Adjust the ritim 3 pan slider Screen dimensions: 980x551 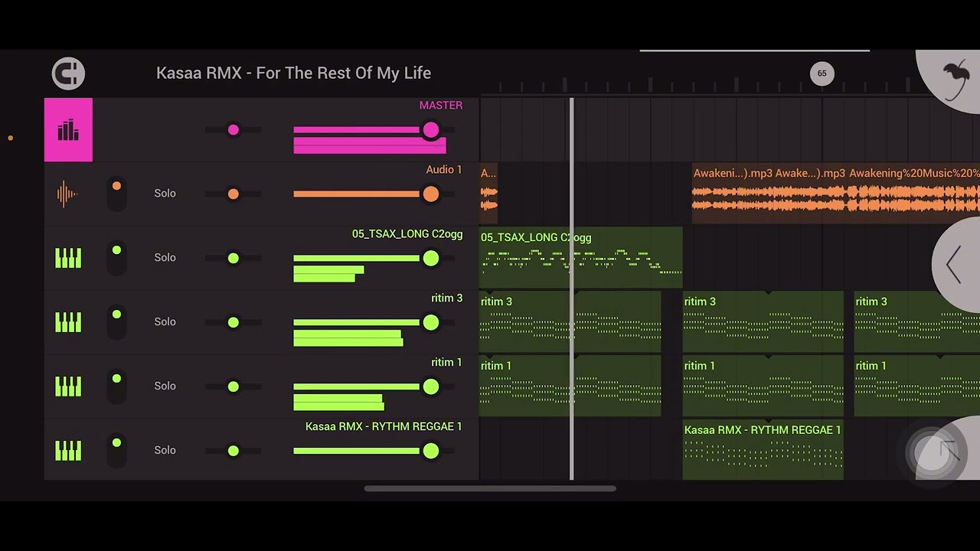click(234, 323)
